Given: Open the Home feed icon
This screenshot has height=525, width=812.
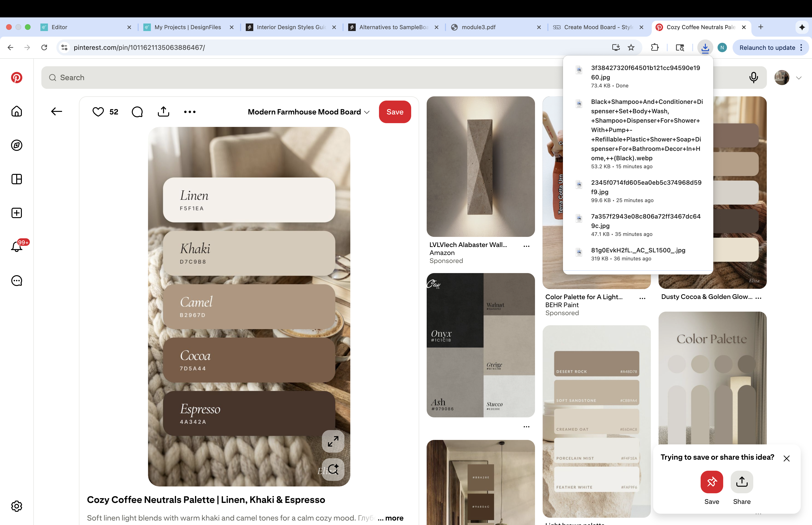Looking at the screenshot, I should click(x=16, y=111).
